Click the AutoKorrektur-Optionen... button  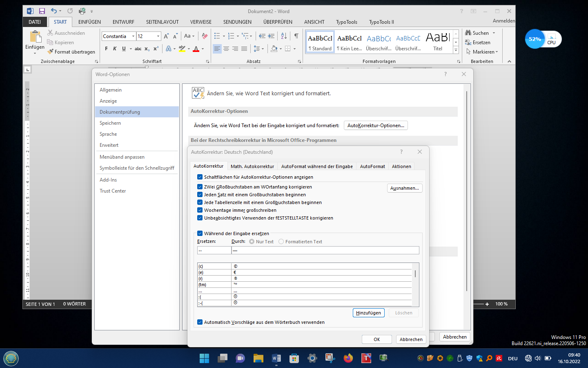pos(376,126)
